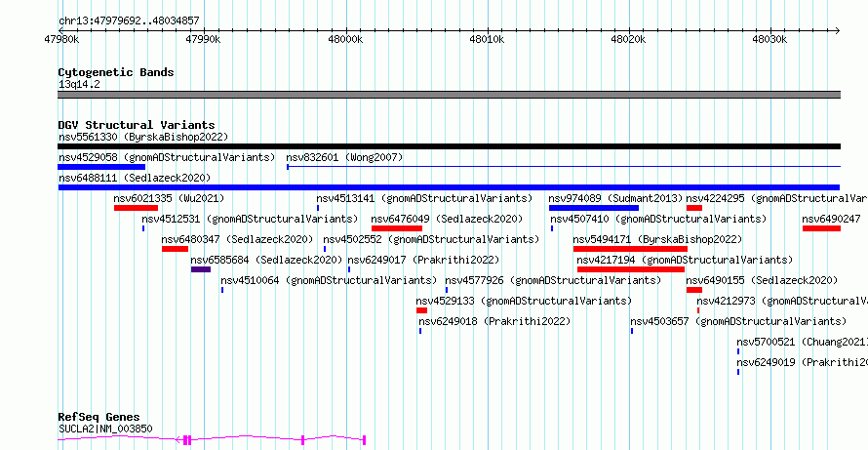Image resolution: width=868 pixels, height=450 pixels.
Task: Click the nsv6249017 (Prakrithi2022) label
Action: click(x=423, y=260)
